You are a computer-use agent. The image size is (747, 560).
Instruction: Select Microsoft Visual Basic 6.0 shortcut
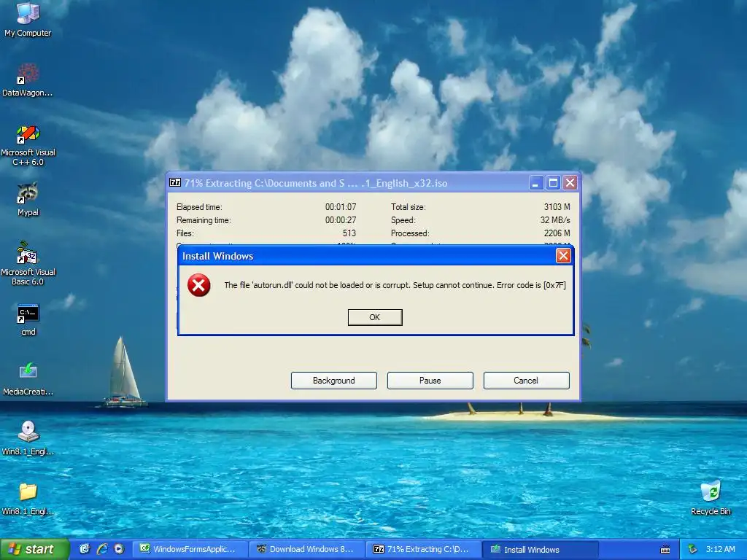point(28,263)
